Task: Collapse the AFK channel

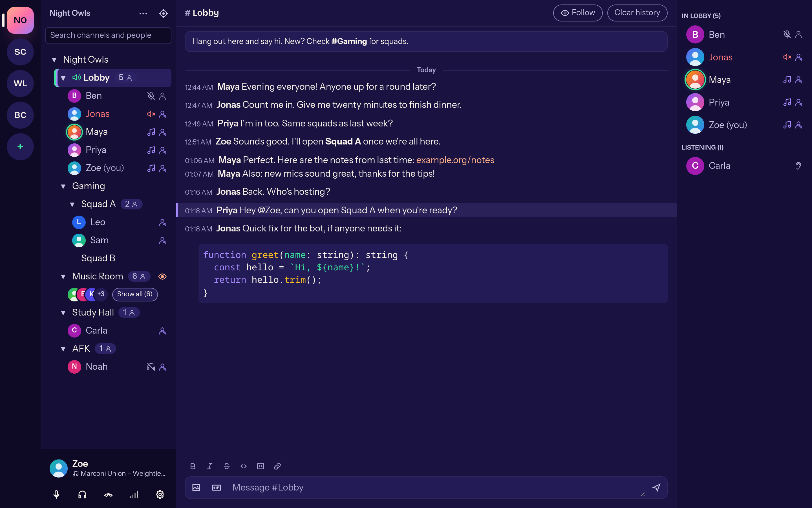Action: click(x=63, y=349)
